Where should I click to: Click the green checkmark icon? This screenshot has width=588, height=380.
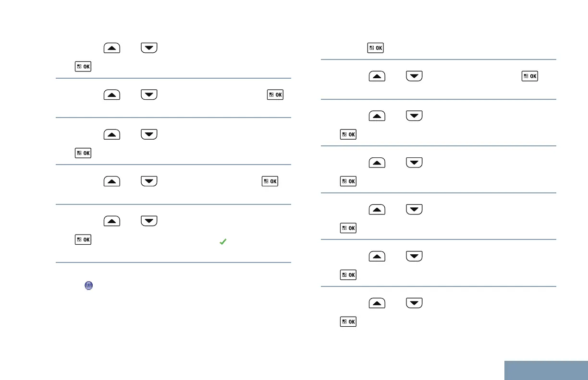(222, 242)
